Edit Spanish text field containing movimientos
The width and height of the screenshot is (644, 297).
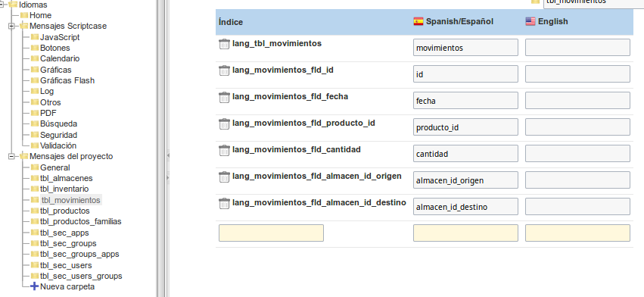tap(465, 47)
